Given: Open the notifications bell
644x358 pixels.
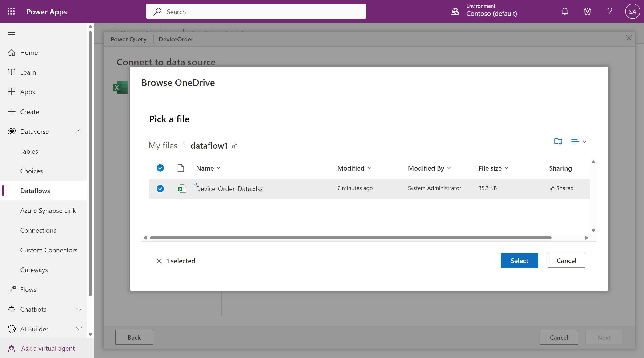Looking at the screenshot, I should (565, 11).
